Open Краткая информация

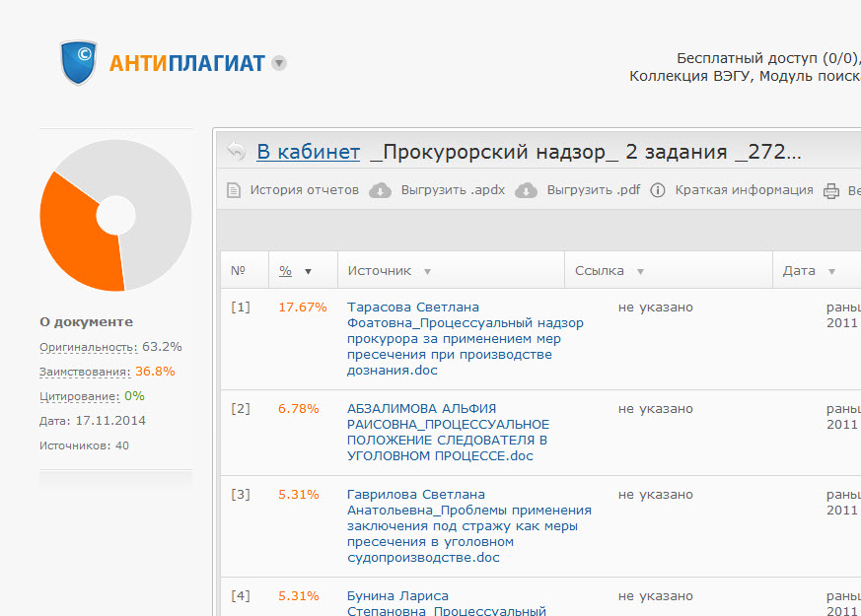tap(744, 190)
